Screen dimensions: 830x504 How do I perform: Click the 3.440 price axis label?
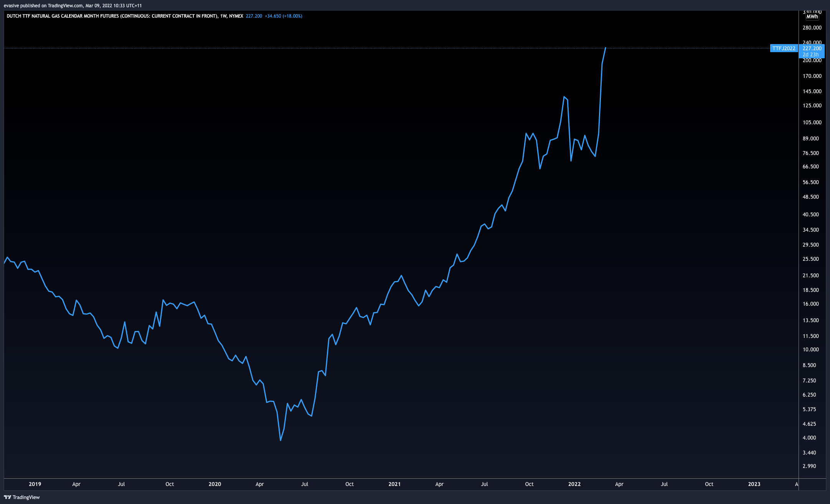[809, 453]
